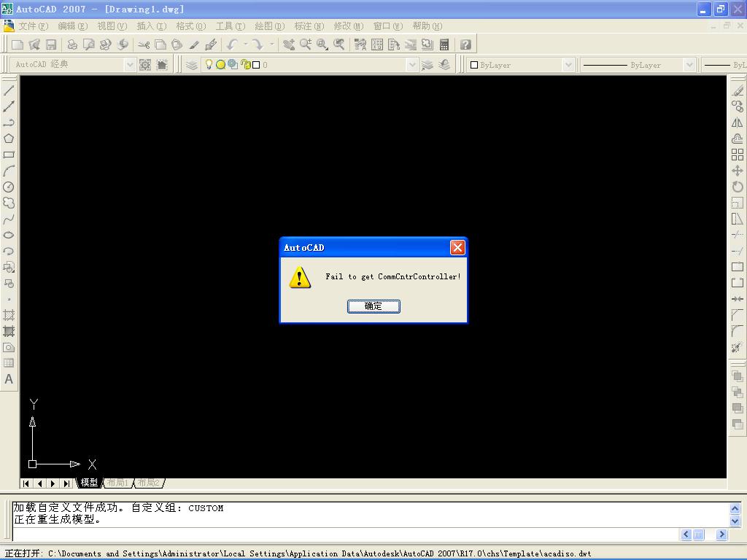Screen dimensions: 747x560
Task: Click the command line input field
Action: [x=346, y=534]
